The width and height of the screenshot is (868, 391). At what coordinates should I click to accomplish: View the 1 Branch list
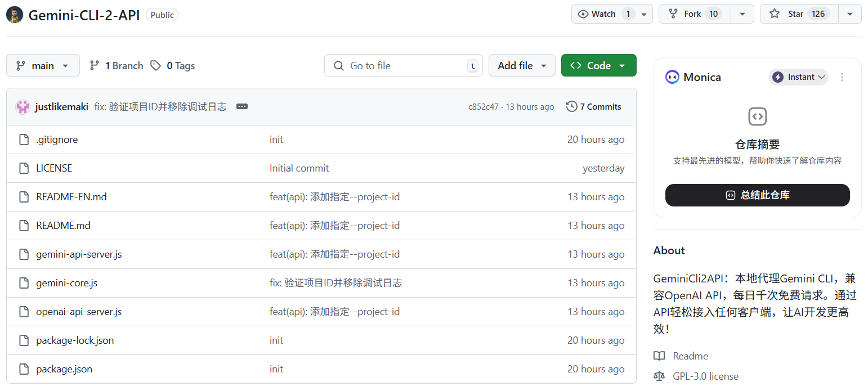[117, 66]
